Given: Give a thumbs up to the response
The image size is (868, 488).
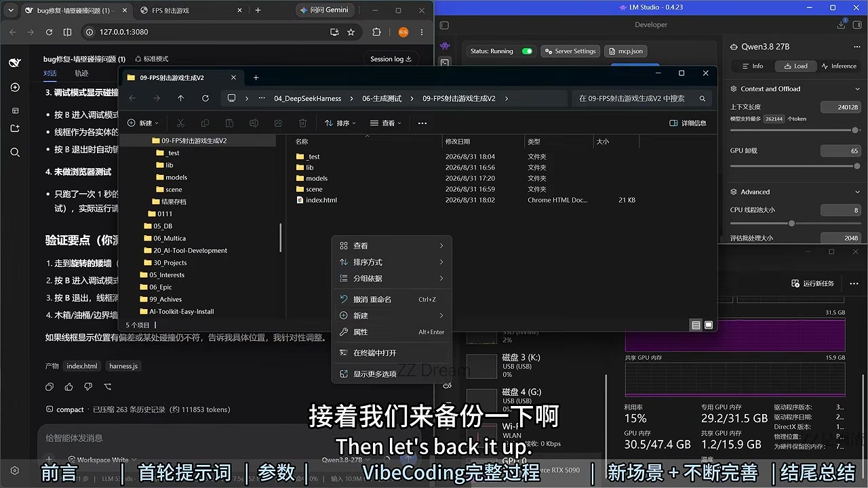Looking at the screenshot, I should coord(68,387).
